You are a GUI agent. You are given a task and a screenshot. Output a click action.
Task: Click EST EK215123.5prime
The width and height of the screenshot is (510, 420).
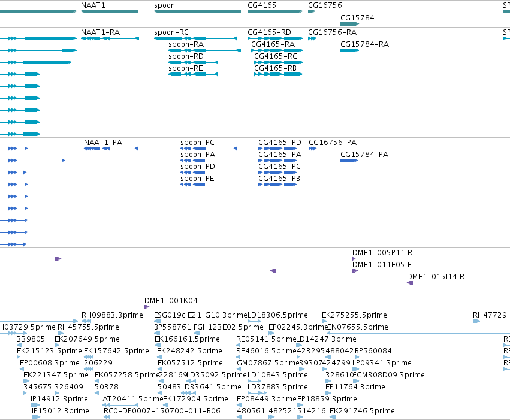pos(49,352)
